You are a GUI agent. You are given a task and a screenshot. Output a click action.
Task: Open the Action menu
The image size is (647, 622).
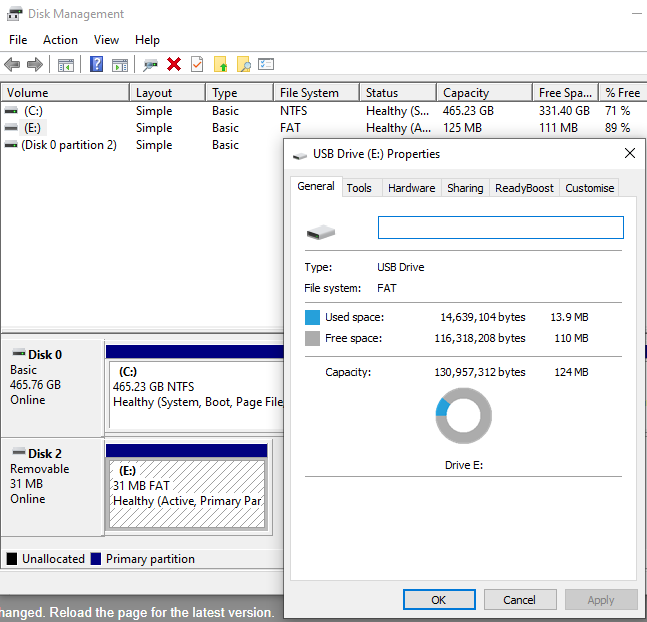(x=60, y=40)
